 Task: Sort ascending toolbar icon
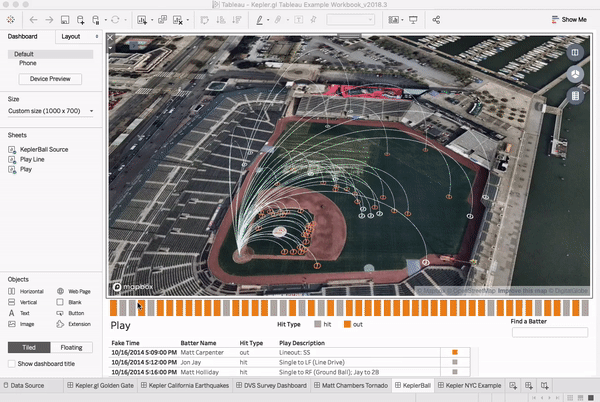click(221, 20)
